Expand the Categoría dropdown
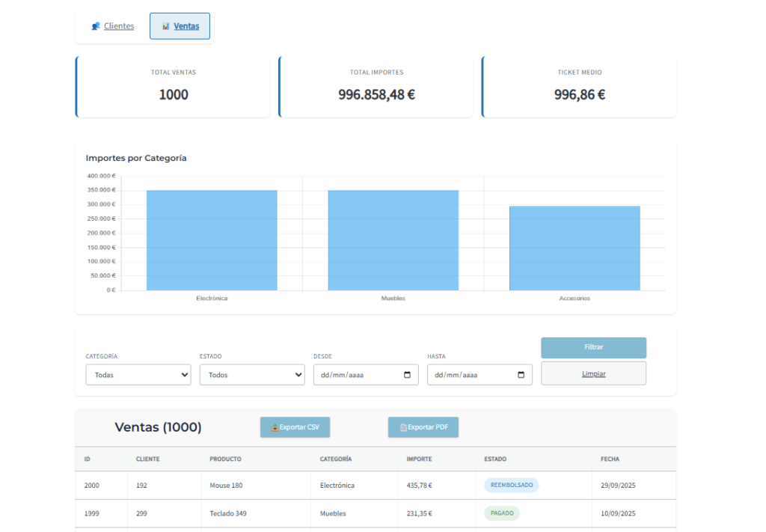 pos(138,375)
